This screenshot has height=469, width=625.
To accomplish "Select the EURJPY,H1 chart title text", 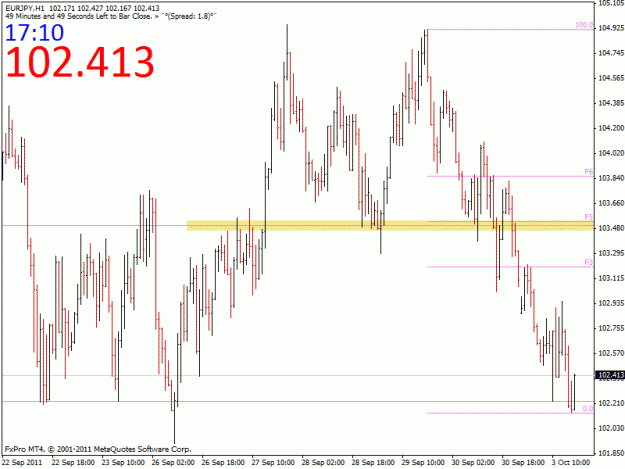I will point(25,8).
